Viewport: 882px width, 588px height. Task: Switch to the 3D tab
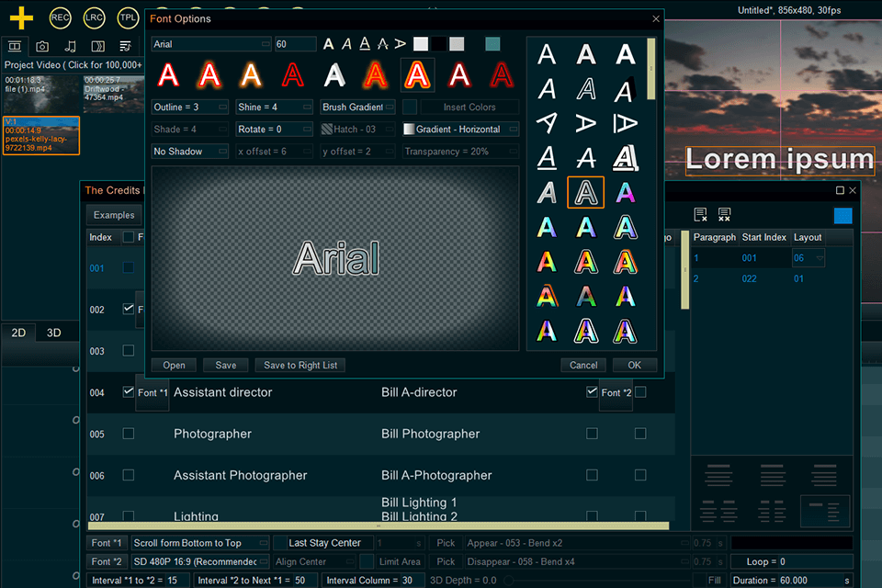coord(54,333)
